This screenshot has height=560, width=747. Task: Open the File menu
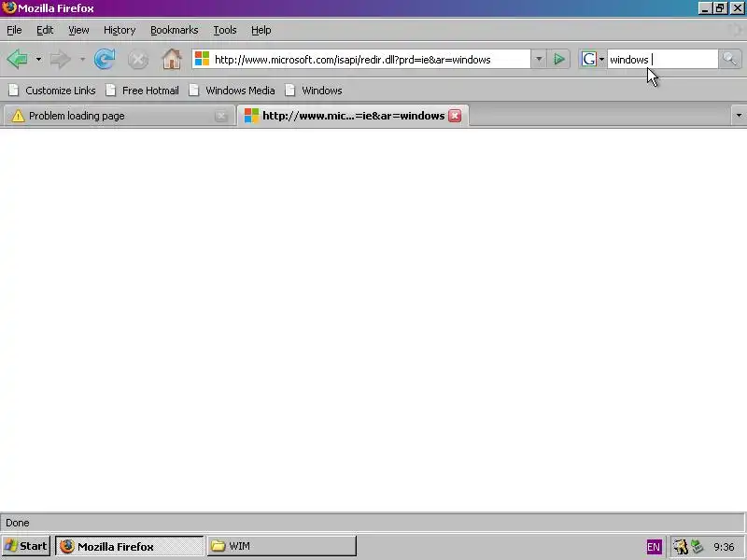[14, 30]
